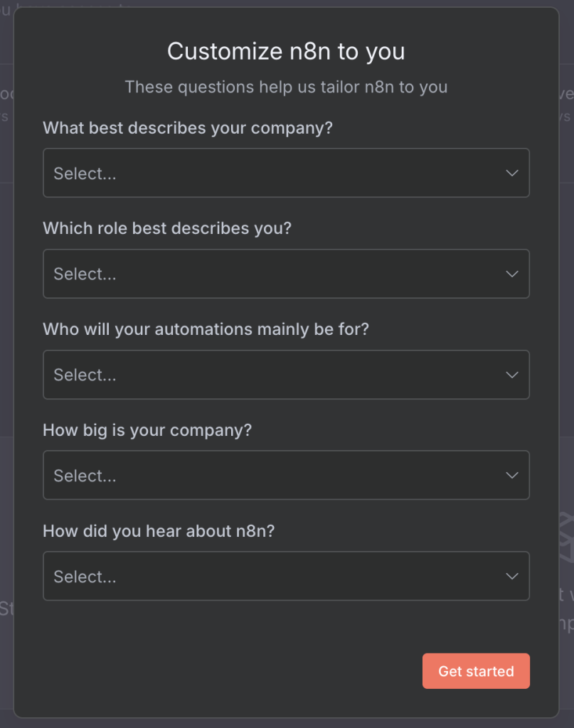This screenshot has height=728, width=574.
Task: Open the company description dropdown
Action: [286, 173]
